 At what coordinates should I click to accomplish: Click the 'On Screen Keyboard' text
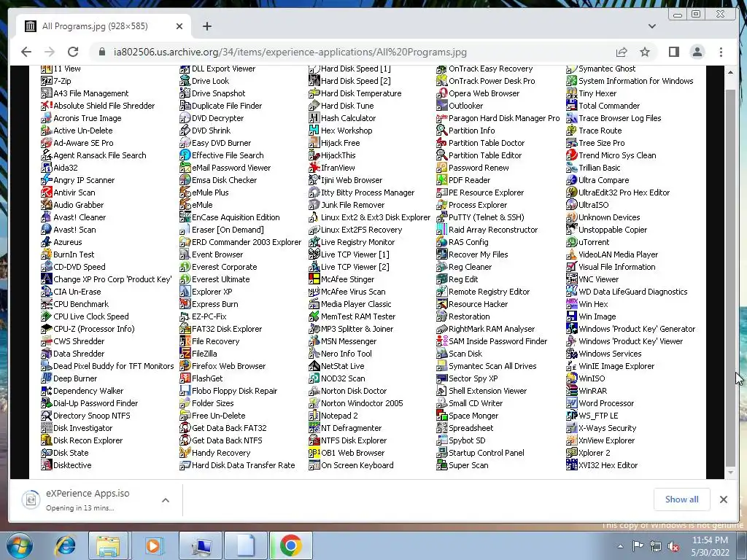(x=357, y=465)
